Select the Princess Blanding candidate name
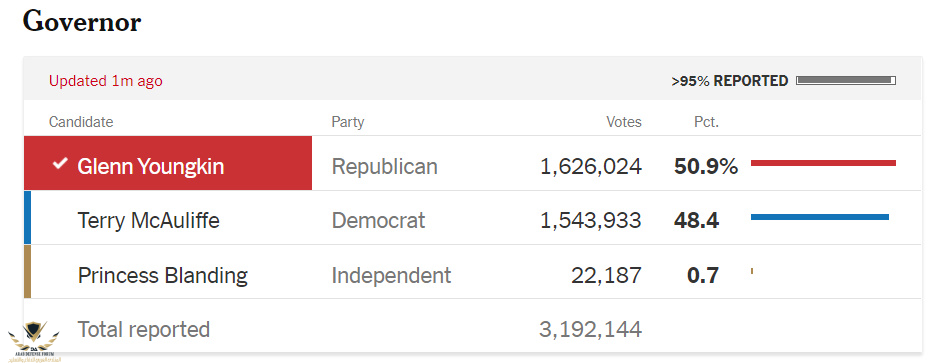 pos(163,276)
